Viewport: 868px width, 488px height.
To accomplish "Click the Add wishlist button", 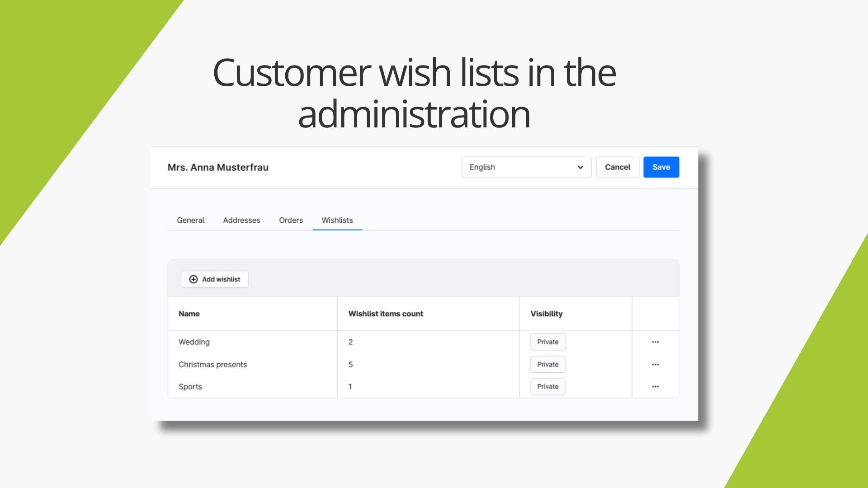I will pos(215,279).
